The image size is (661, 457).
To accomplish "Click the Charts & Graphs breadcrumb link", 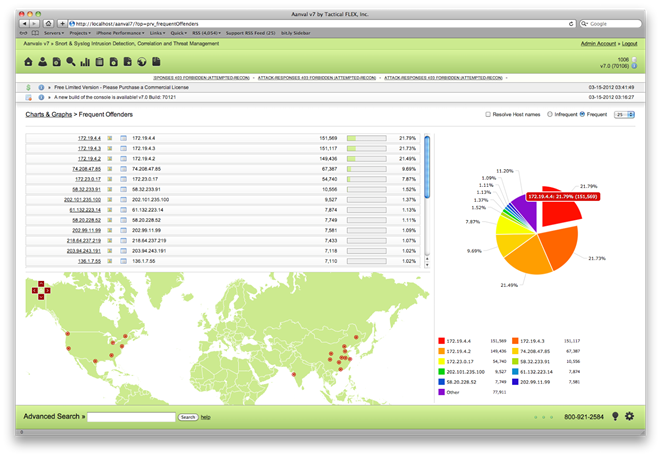I will click(x=46, y=116).
